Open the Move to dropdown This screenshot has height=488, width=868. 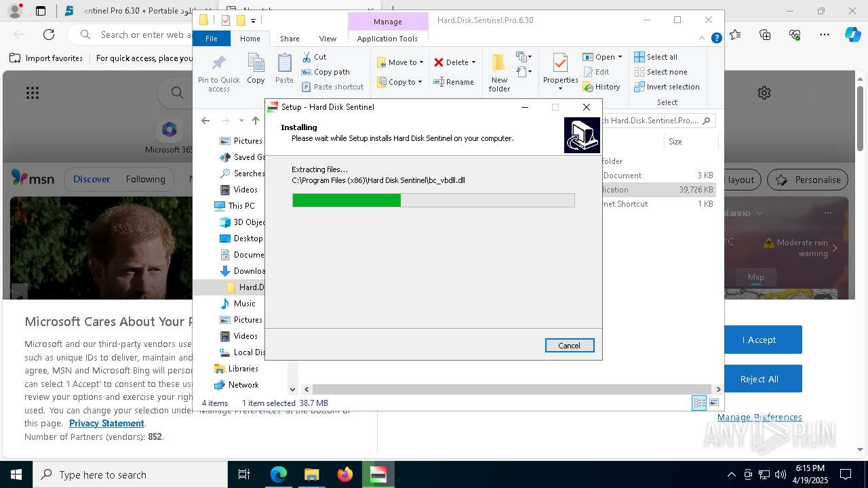pyautogui.click(x=400, y=62)
